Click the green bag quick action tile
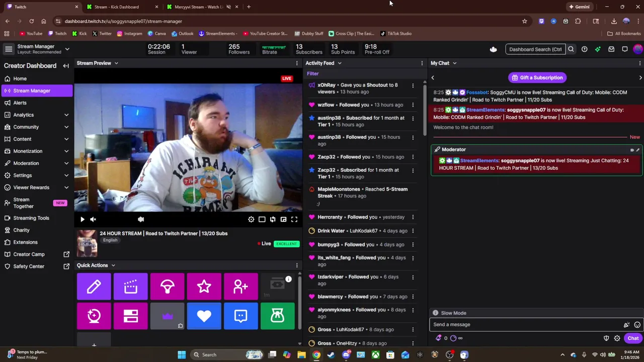The height and width of the screenshot is (362, 644). coord(278,316)
